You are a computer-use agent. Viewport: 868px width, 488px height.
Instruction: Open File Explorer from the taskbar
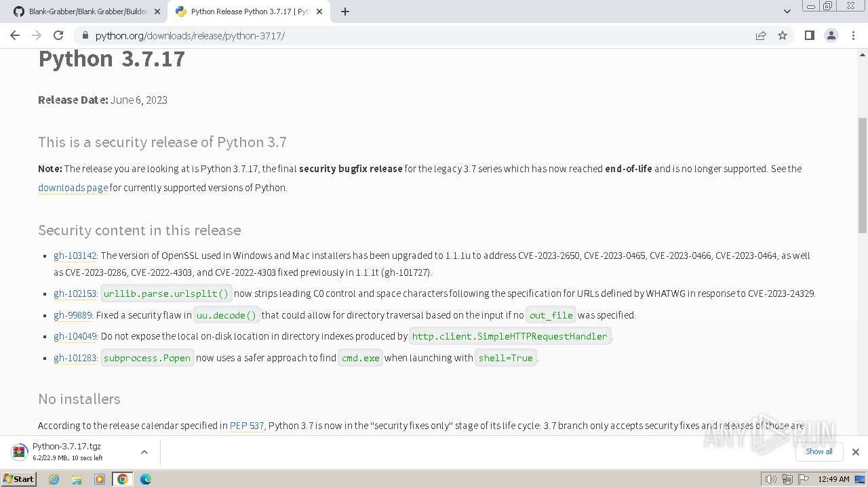coord(77,479)
